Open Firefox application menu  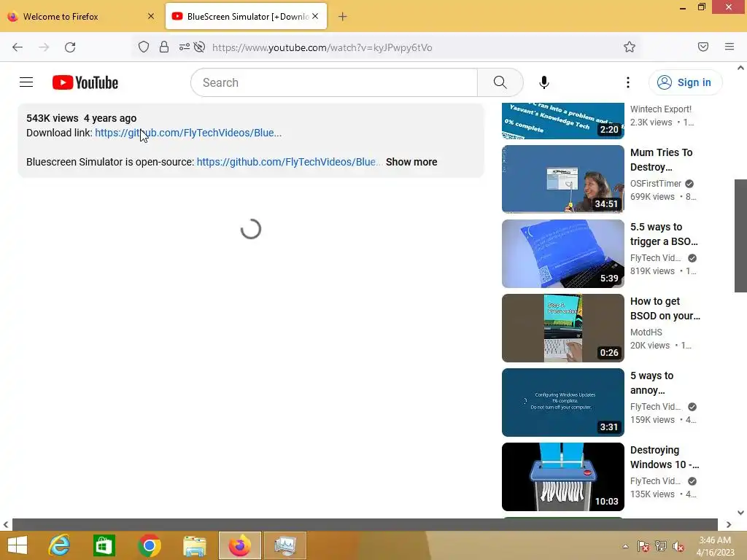pos(729,47)
